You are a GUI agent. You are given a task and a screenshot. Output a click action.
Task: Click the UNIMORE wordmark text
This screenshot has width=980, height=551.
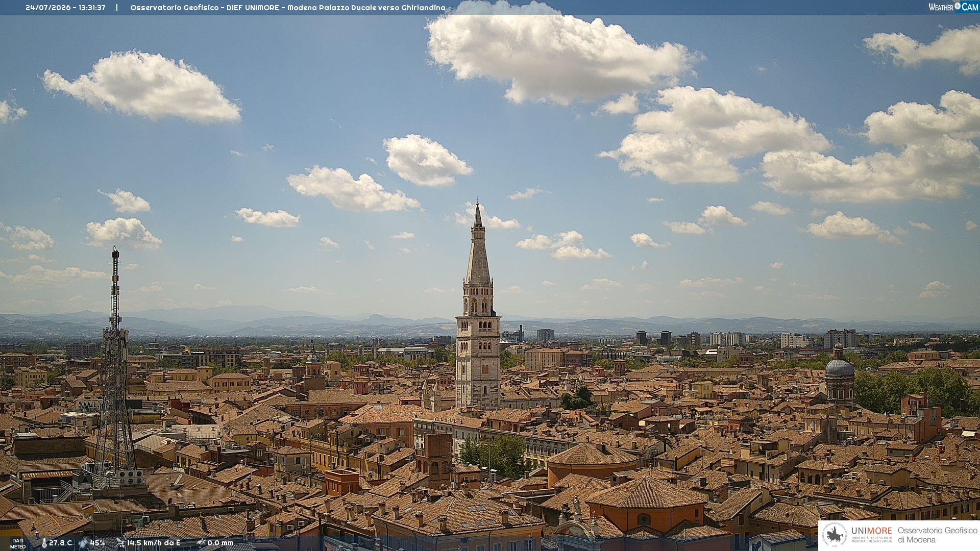[872, 531]
